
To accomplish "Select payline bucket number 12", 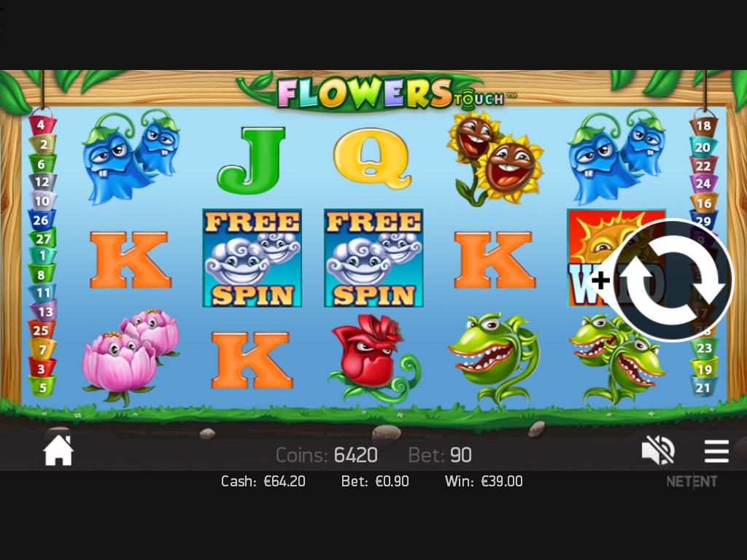I will pyautogui.click(x=42, y=182).
